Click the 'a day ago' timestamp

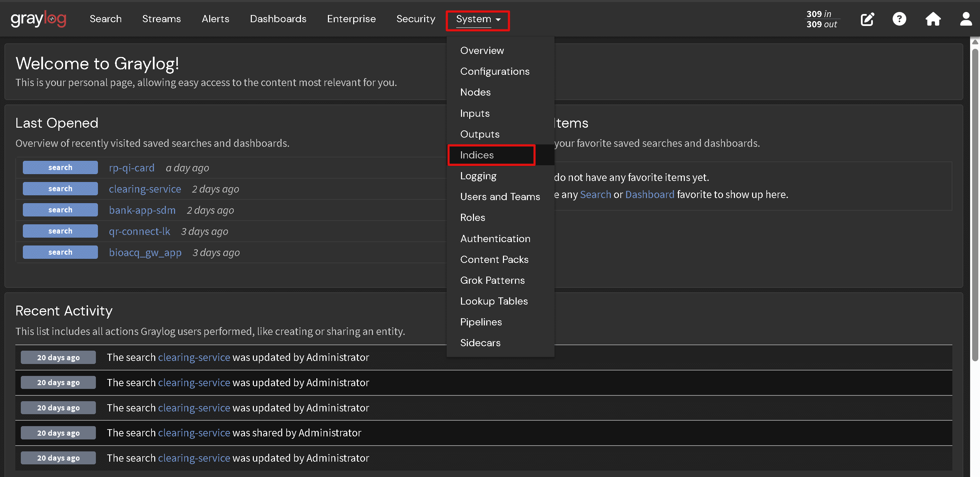187,168
